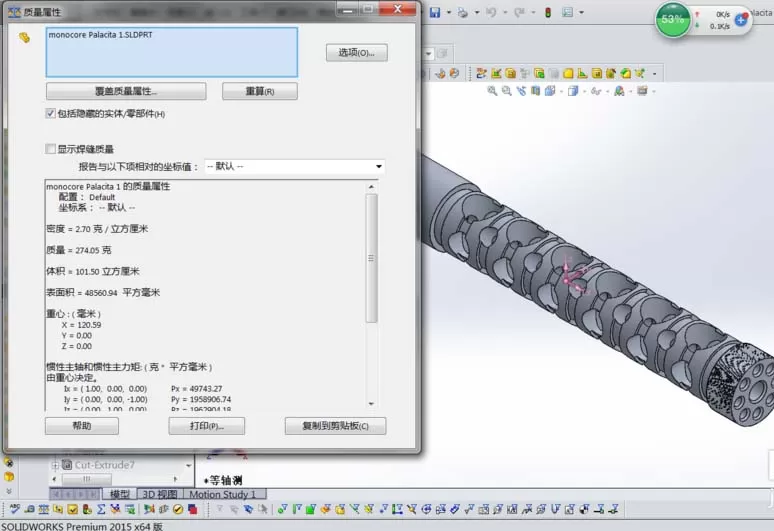Click the Previous View icon
774x531 pixels.
pyautogui.click(x=521, y=91)
